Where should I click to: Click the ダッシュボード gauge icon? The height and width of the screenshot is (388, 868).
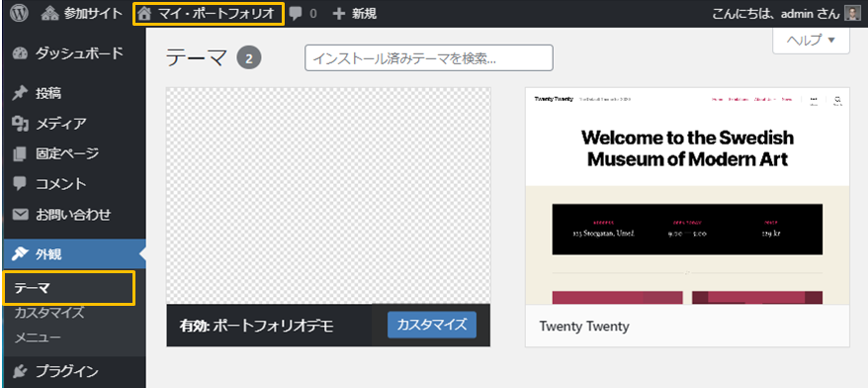pyautogui.click(x=20, y=53)
